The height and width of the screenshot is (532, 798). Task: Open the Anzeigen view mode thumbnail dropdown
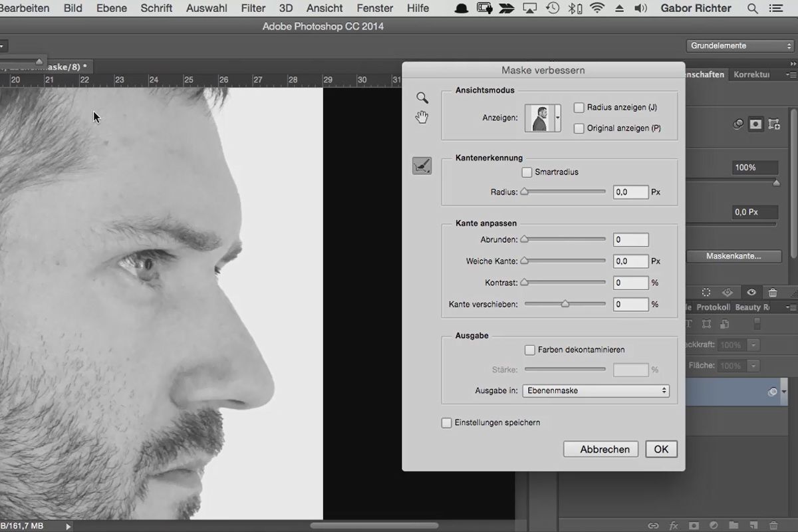[x=543, y=118]
